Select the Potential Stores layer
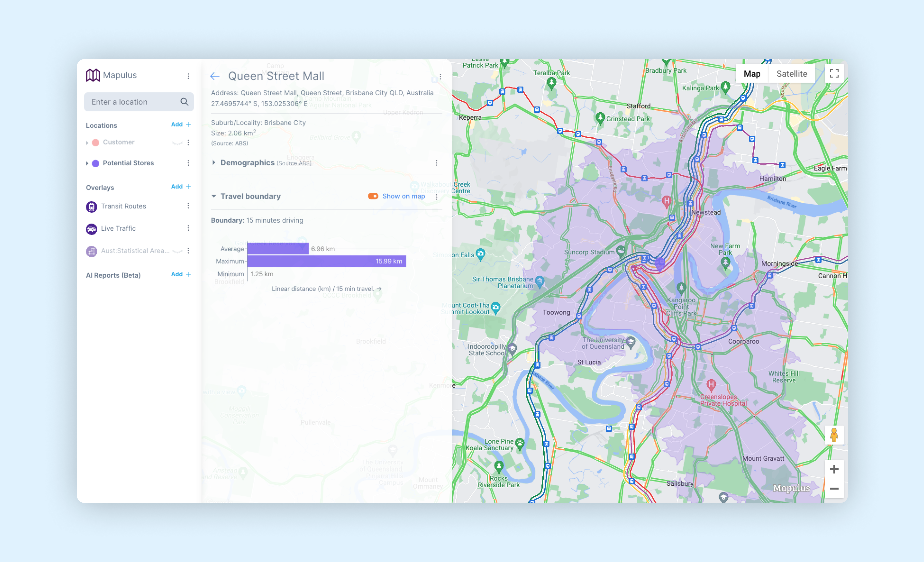Viewport: 924px width, 562px height. pos(128,163)
